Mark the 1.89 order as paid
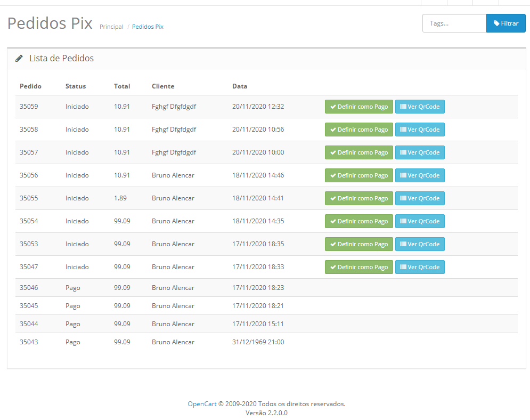530x420 pixels. click(358, 198)
